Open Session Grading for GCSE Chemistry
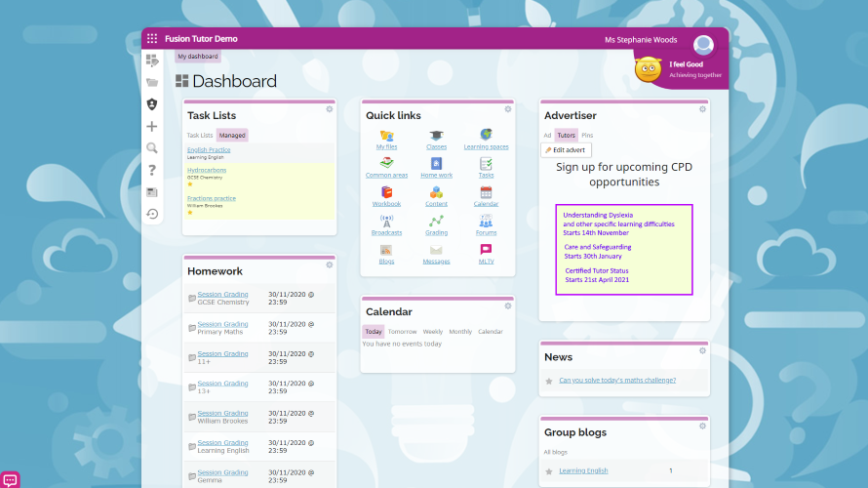This screenshot has height=488, width=868. click(222, 294)
